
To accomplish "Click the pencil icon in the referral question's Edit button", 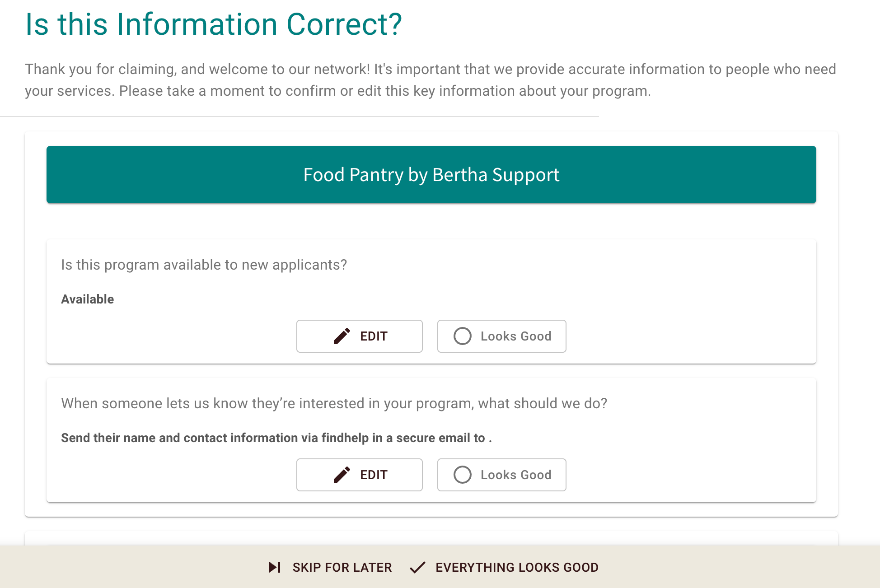I will click(342, 475).
